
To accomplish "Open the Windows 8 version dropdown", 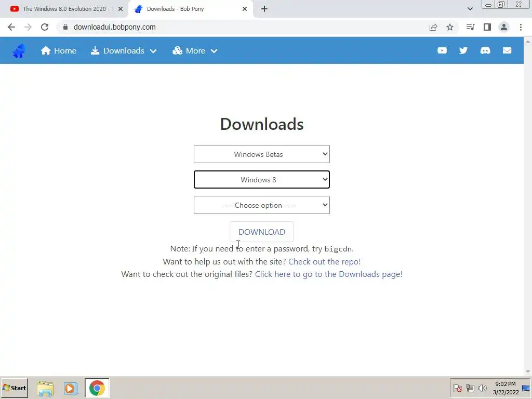I will pos(262,179).
